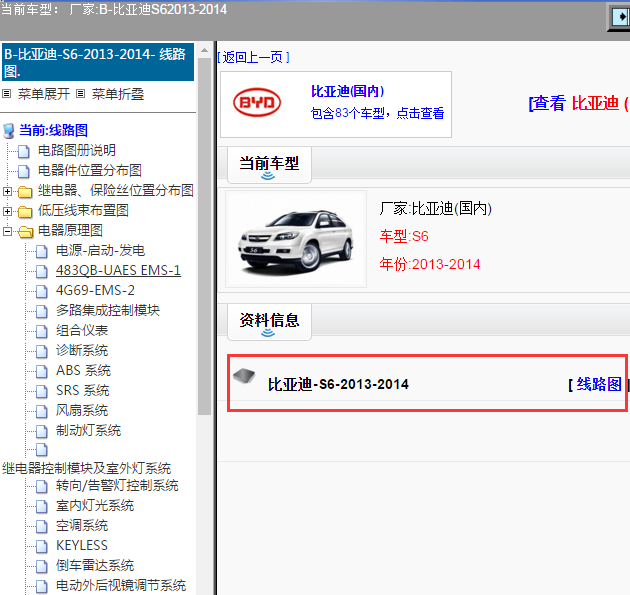This screenshot has height=595, width=630.
Task: Expand the 继电器、保险丝位置分布图 tree node
Action: pyautogui.click(x=7, y=192)
